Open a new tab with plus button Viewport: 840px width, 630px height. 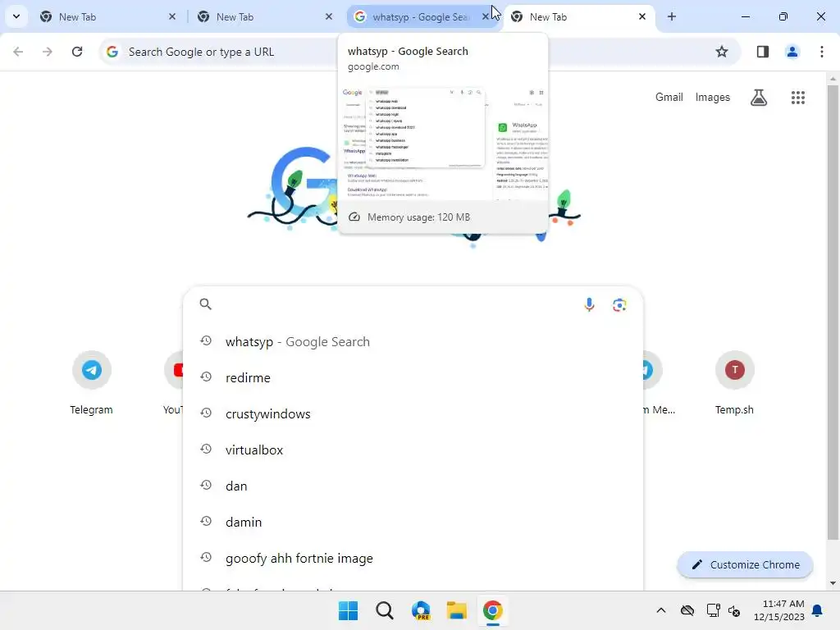pyautogui.click(x=672, y=16)
